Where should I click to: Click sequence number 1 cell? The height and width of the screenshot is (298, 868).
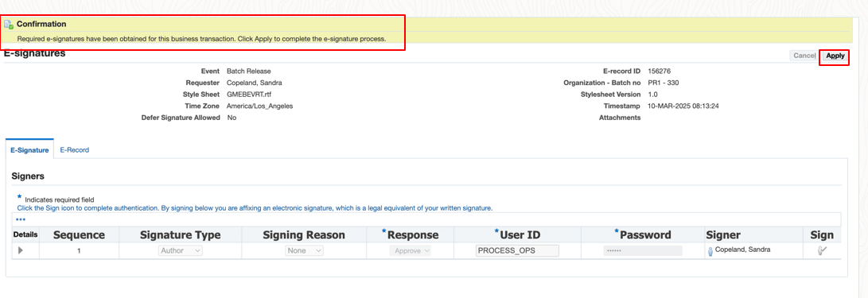(79, 250)
